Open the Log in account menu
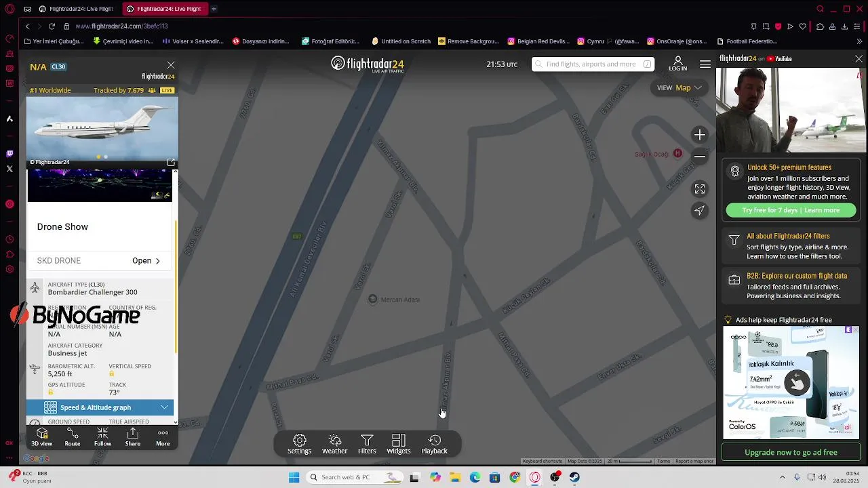The width and height of the screenshot is (868, 488). coord(677,64)
